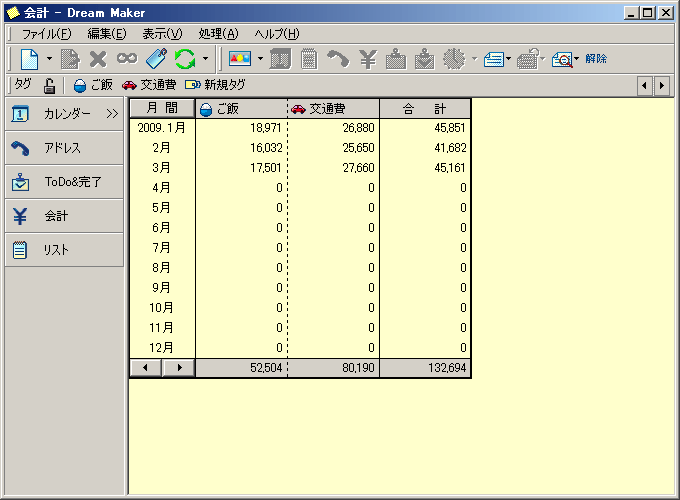This screenshot has width=680, height=500.
Task: Click the yen accounting toolbar icon
Action: [368, 59]
